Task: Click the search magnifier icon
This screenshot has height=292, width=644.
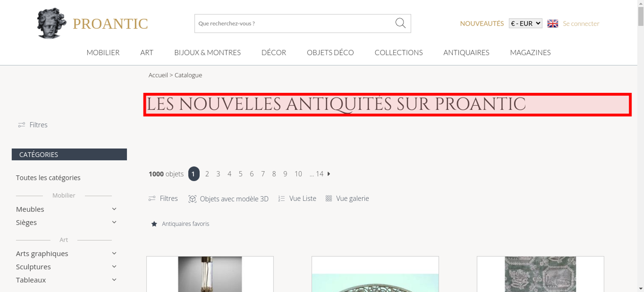Action: 400,23
